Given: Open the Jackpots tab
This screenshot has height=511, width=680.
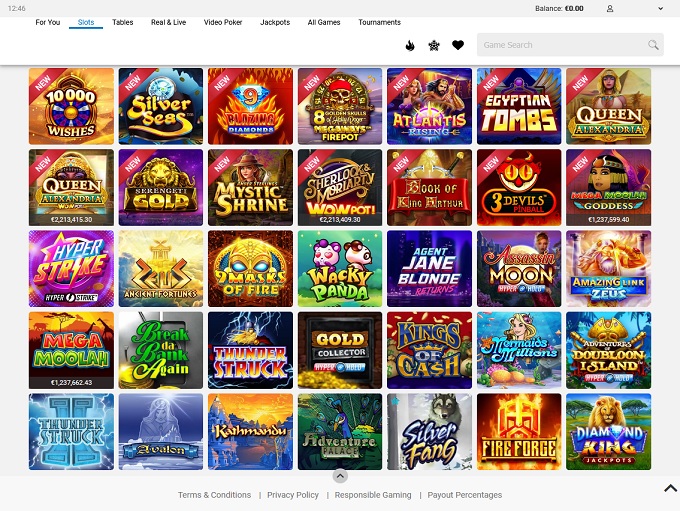Looking at the screenshot, I should [x=275, y=22].
